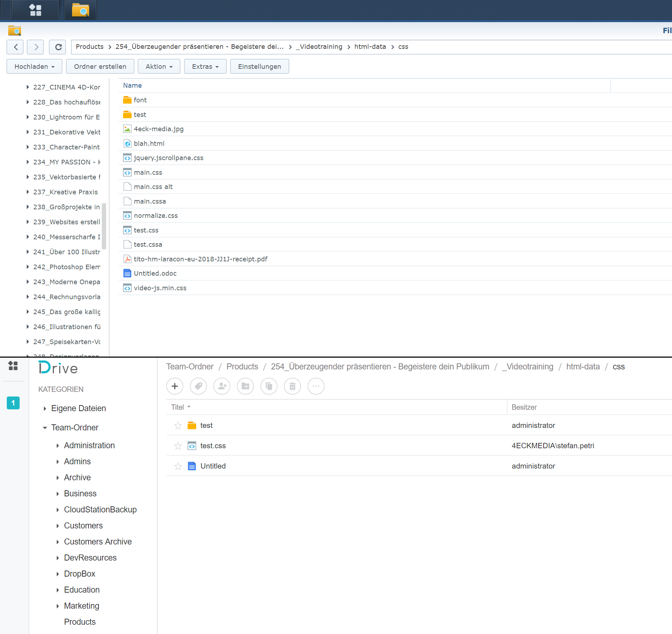
Task: Click the 254_Überzeugender Drive breadcrumb segment
Action: [x=380, y=367]
